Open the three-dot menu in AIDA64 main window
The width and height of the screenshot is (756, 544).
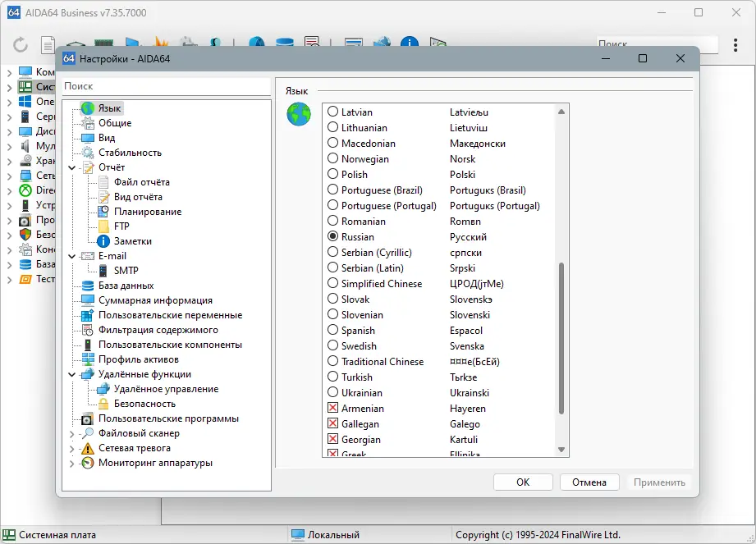tap(735, 45)
